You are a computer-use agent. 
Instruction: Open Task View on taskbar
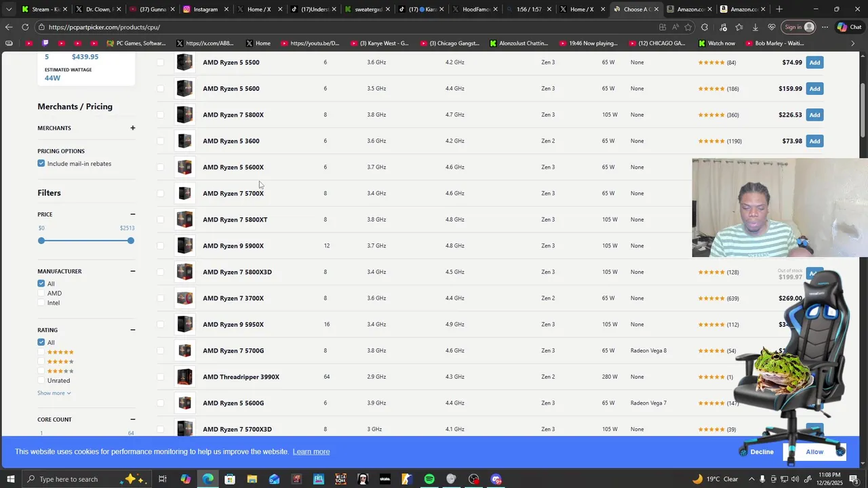tap(163, 479)
